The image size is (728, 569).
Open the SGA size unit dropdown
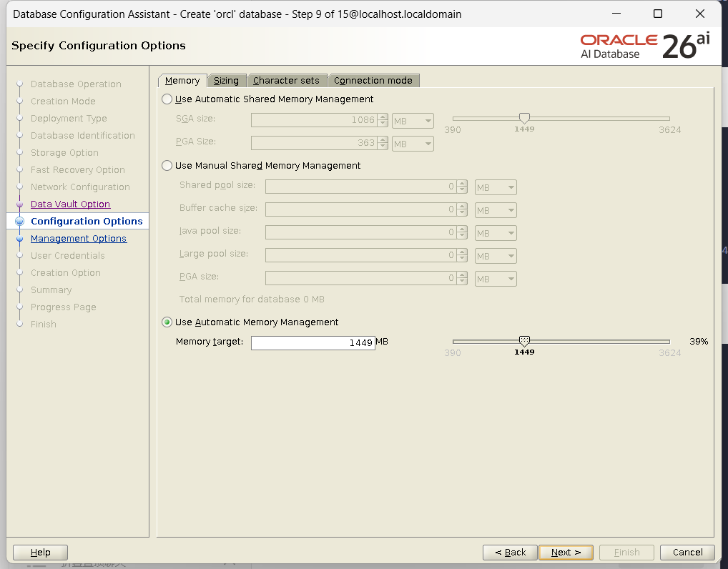413,121
